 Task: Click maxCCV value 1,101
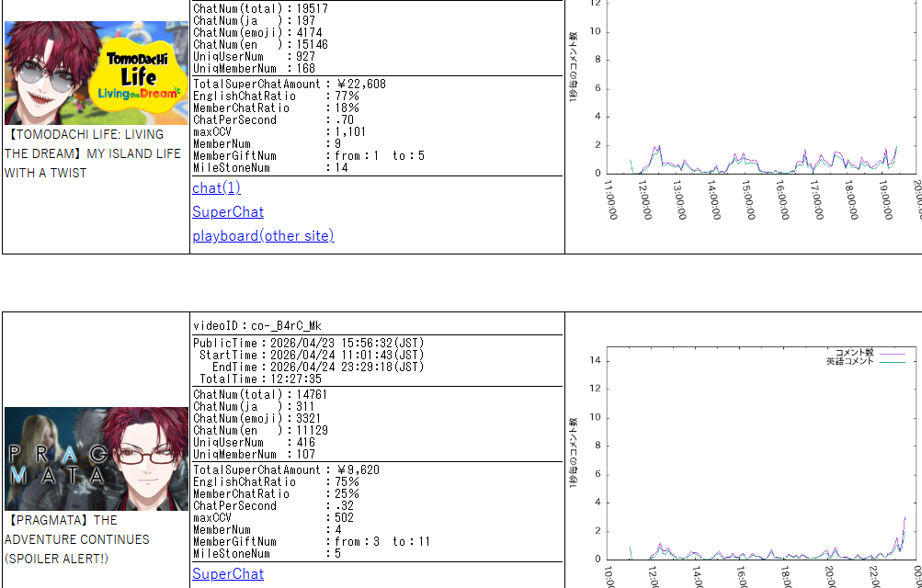pos(350,132)
